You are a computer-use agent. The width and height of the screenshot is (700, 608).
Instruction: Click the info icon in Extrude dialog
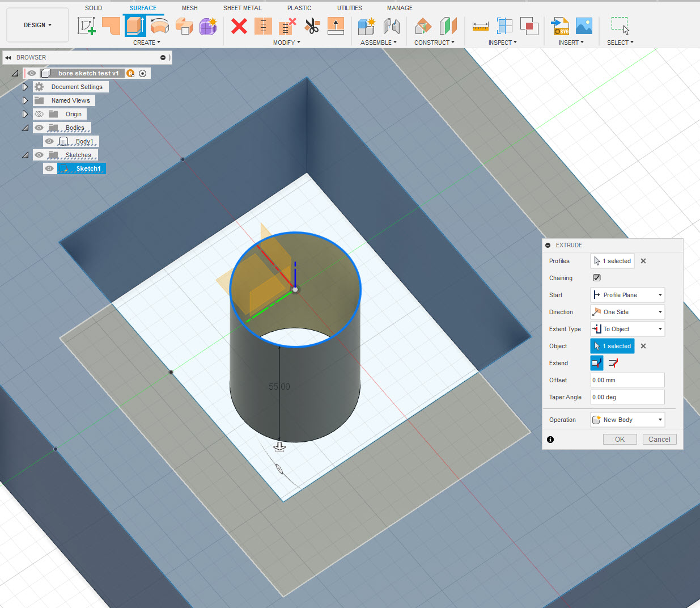(x=550, y=440)
